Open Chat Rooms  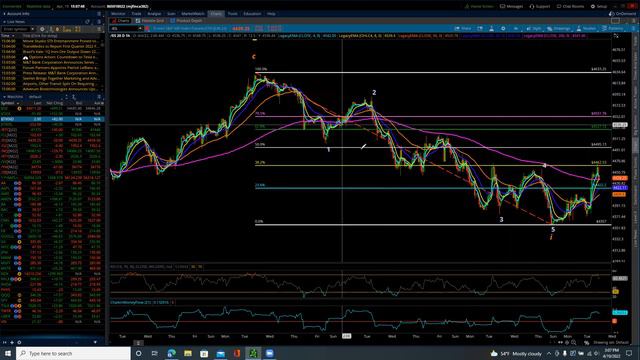click(570, 7)
